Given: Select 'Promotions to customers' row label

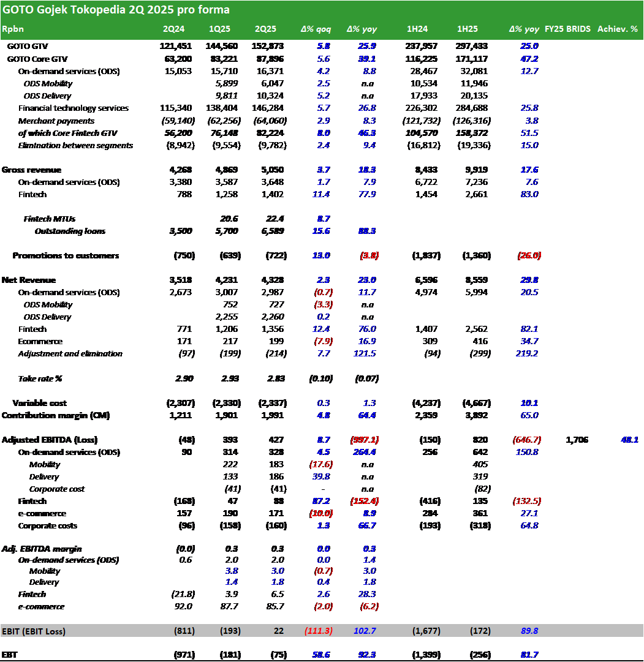Looking at the screenshot, I should pyautogui.click(x=66, y=256).
